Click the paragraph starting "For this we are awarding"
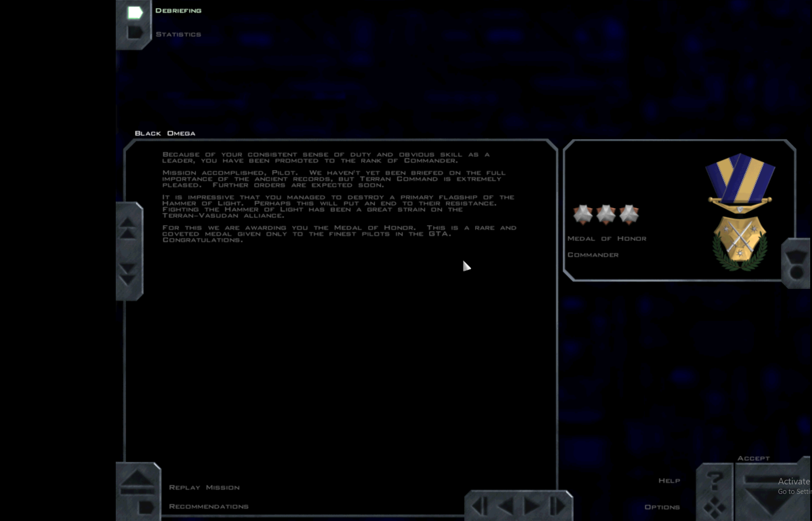Image resolution: width=812 pixels, height=521 pixels. pos(339,234)
